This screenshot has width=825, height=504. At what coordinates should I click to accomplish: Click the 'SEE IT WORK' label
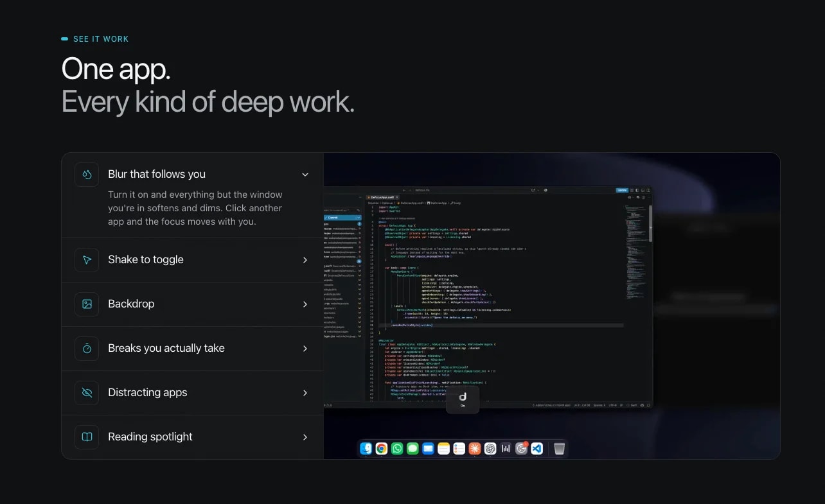[101, 39]
